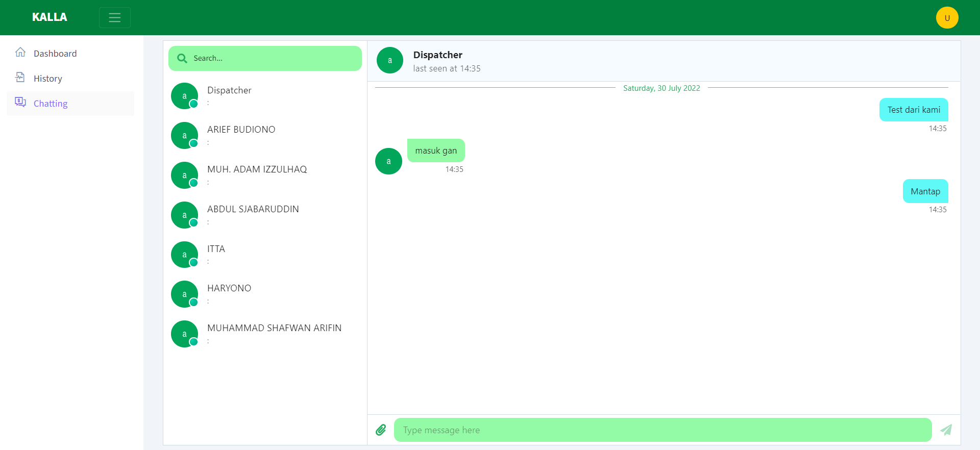Select the ITTA conversation name
Screen dimensions: 980x450
coord(216,249)
